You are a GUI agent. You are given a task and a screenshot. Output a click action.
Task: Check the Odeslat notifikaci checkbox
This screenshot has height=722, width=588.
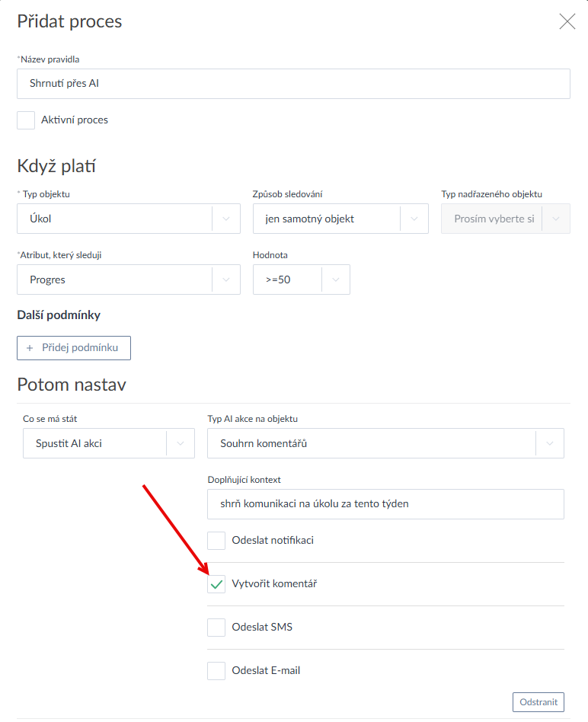217,541
